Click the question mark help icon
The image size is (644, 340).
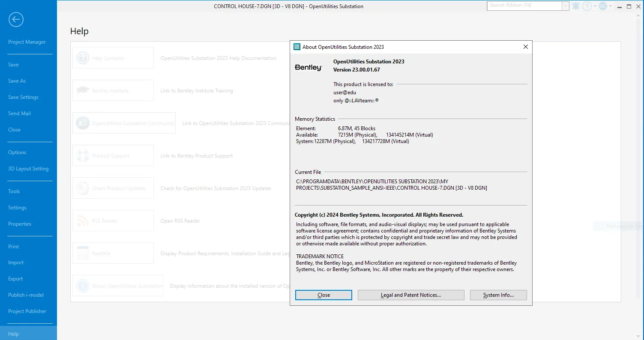(x=587, y=6)
